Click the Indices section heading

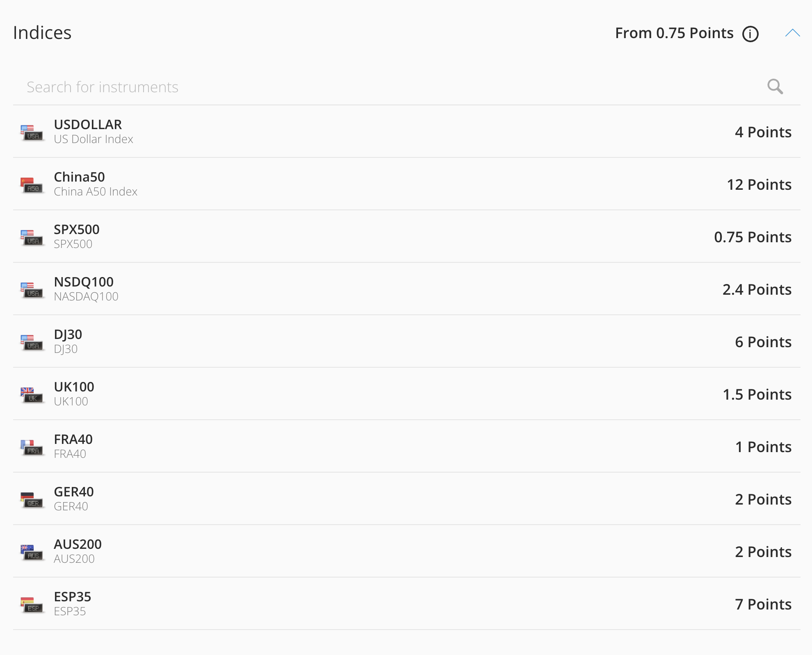pyautogui.click(x=42, y=33)
